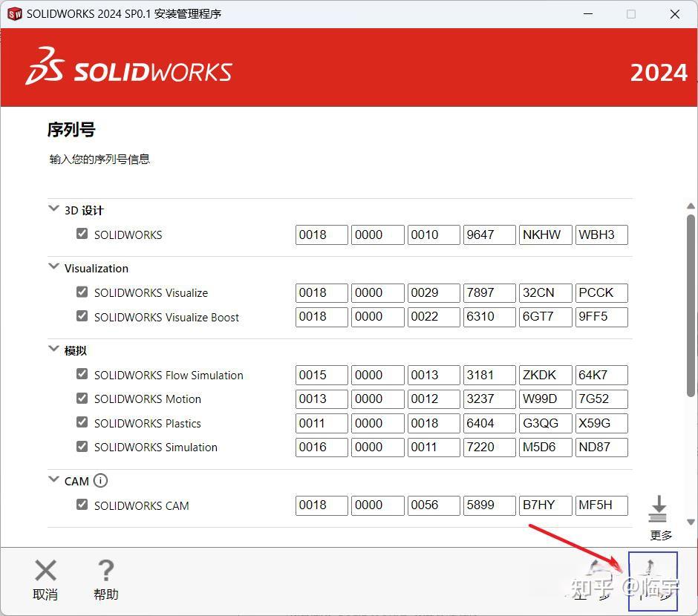Screen dimensions: 698x616
Task: Click the scrollbar up arrow on the right
Action: pos(691,207)
